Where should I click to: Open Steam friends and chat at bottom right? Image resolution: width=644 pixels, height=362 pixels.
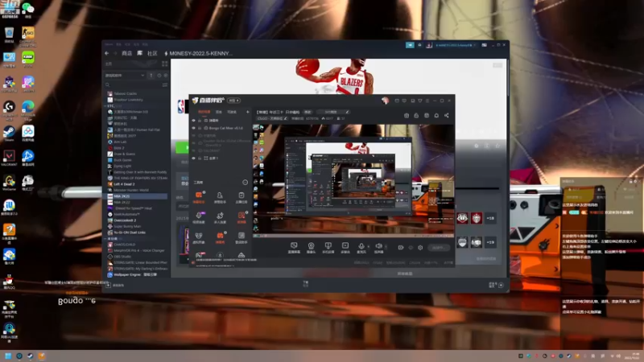click(x=496, y=285)
